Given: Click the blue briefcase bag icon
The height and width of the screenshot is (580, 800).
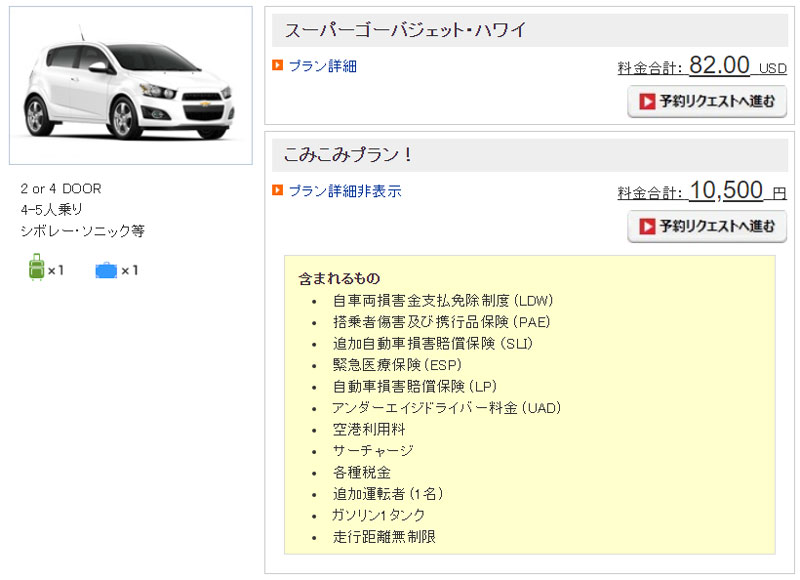Looking at the screenshot, I should coord(106,270).
